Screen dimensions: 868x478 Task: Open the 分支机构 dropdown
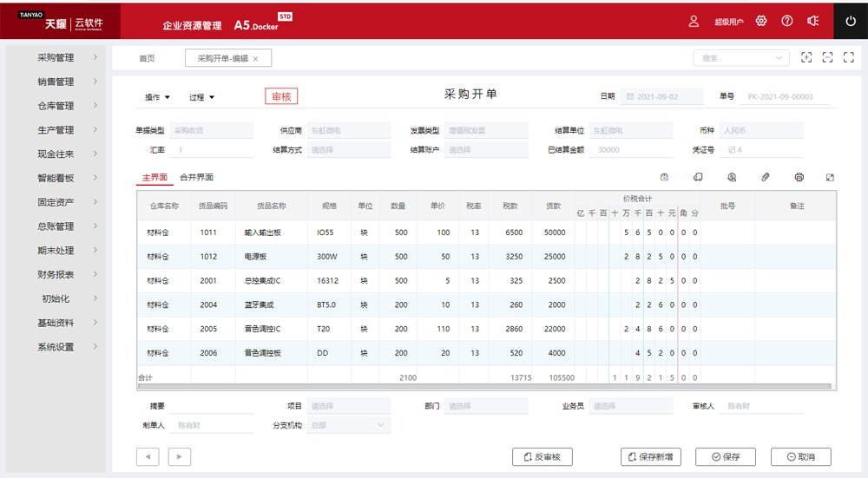(349, 425)
